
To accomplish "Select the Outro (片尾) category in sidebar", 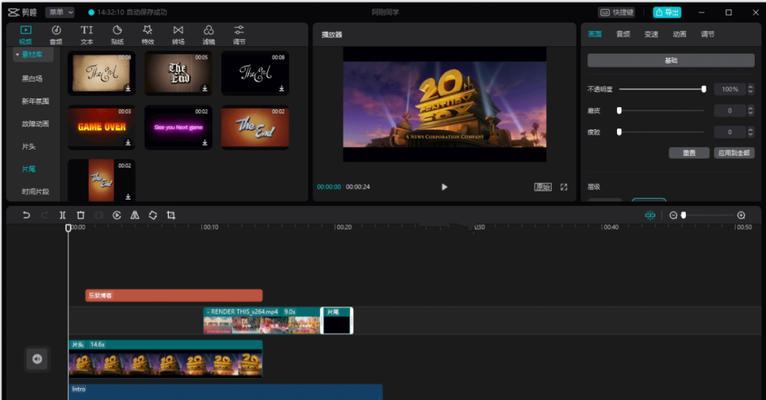I will pyautogui.click(x=29, y=169).
